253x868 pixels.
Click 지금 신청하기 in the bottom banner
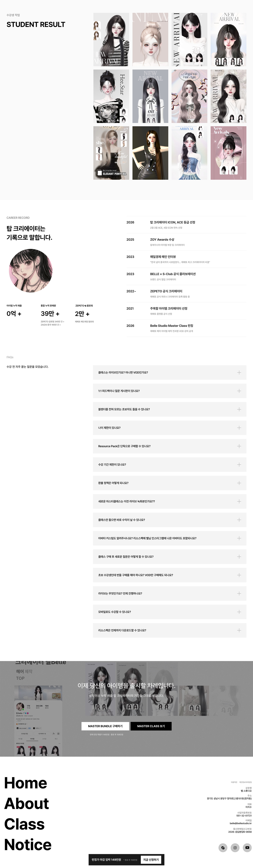151,860
